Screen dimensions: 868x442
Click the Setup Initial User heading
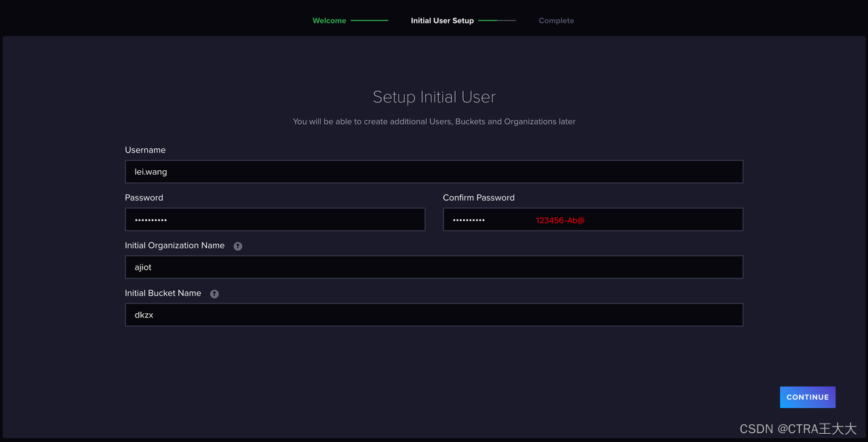click(x=434, y=96)
